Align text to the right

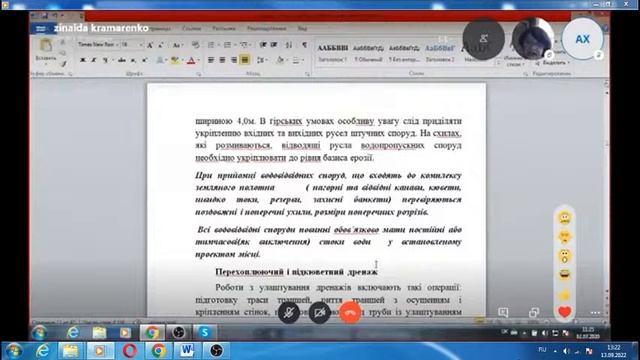point(234,60)
